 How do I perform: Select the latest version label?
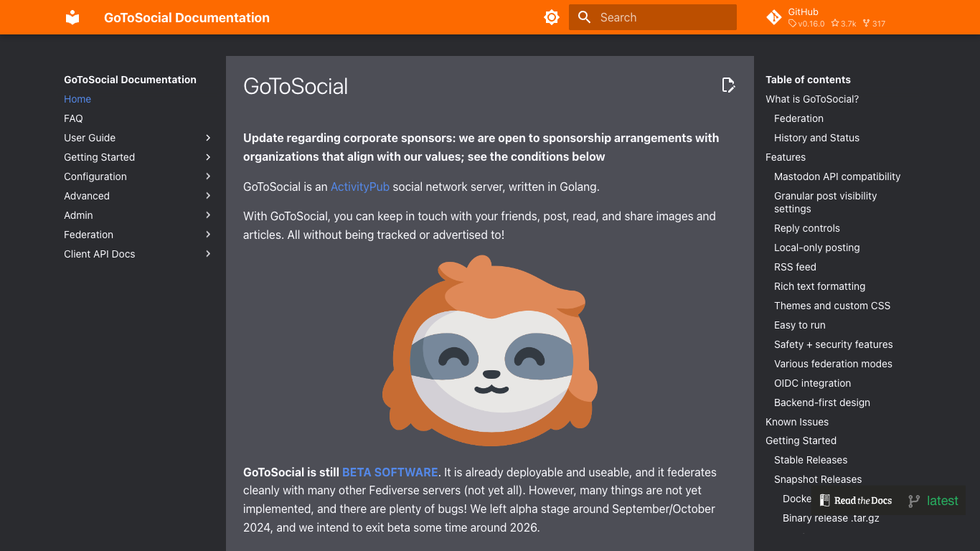pos(942,501)
